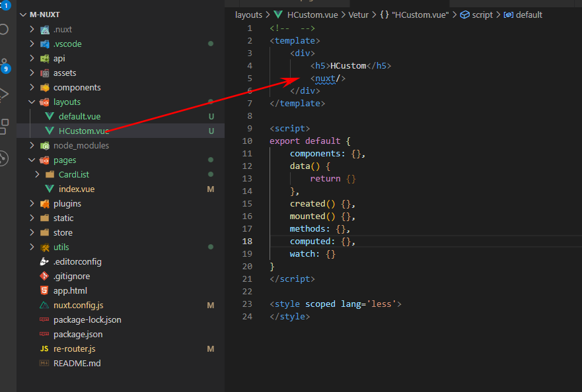Expand the assets folder chevron
582x392 pixels.
click(32, 73)
